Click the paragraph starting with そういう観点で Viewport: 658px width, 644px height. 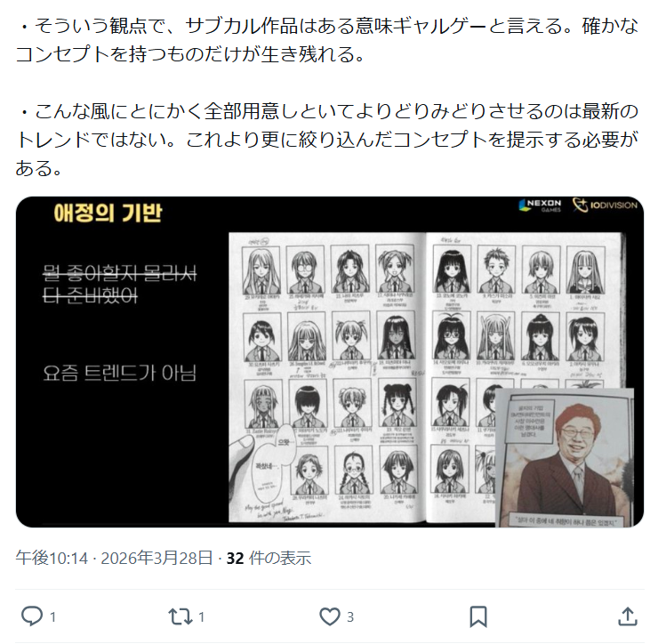(x=329, y=40)
